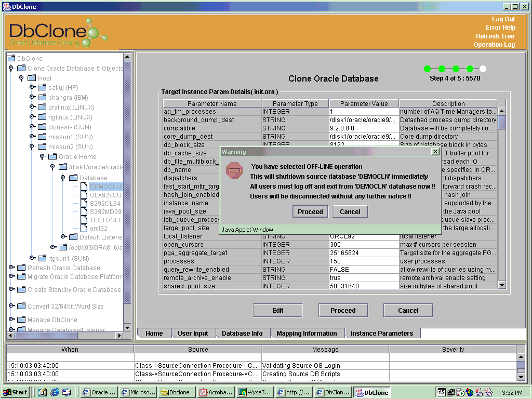The image size is (532, 399).
Task: Expand the oralinux (LINUX) host node
Action: coord(32,107)
